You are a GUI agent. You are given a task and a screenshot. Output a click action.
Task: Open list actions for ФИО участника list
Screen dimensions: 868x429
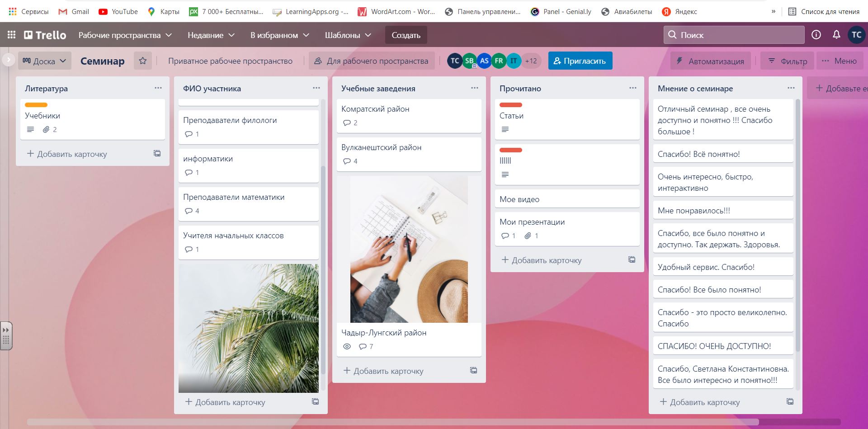click(x=316, y=88)
